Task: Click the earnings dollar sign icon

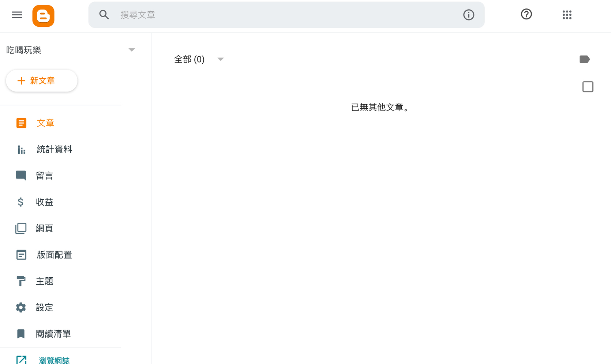Action: coord(20,202)
